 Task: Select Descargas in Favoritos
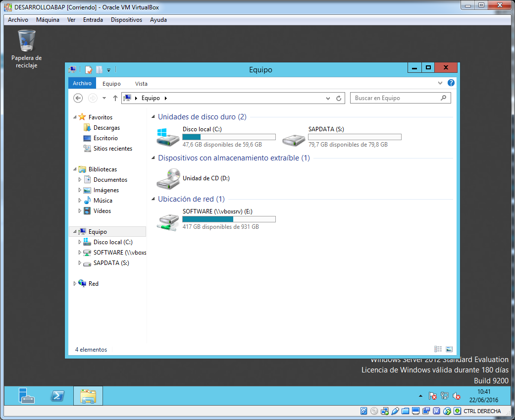(x=106, y=128)
